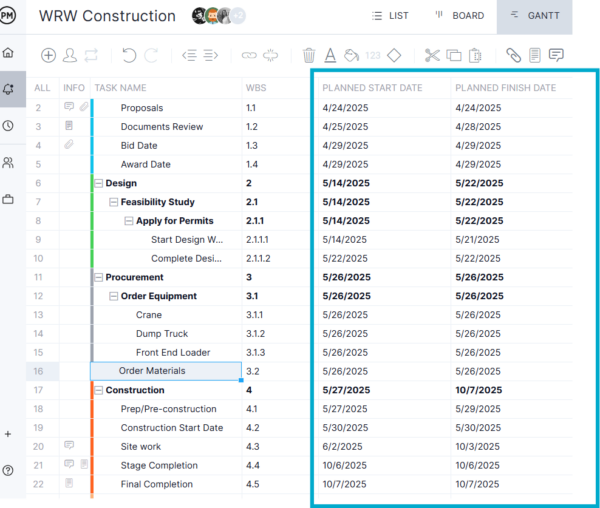Viewport: 600px width, 508px height.
Task: Indent the task with the indent icon
Action: point(210,55)
